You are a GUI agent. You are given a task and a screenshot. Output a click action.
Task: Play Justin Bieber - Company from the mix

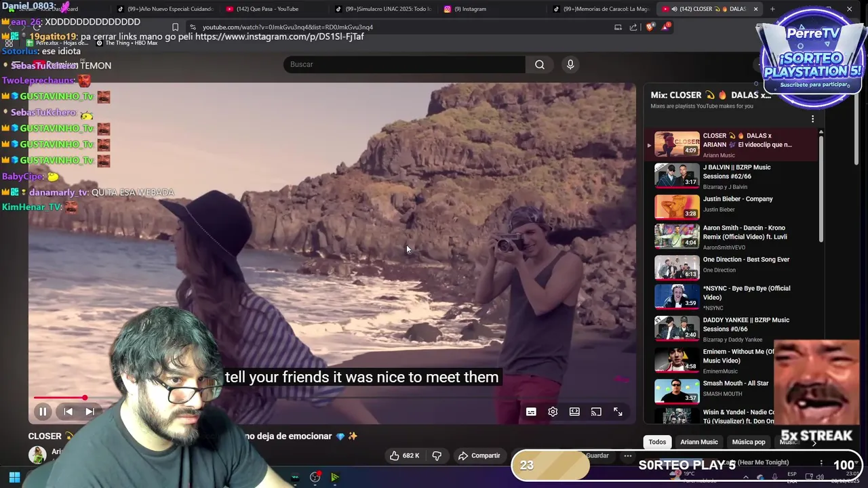pyautogui.click(x=732, y=205)
